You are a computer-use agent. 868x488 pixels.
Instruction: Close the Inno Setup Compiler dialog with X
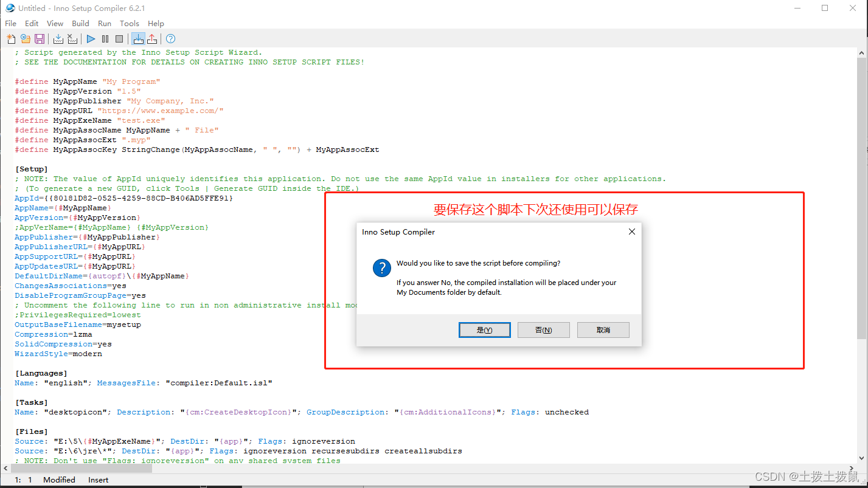[x=631, y=232]
